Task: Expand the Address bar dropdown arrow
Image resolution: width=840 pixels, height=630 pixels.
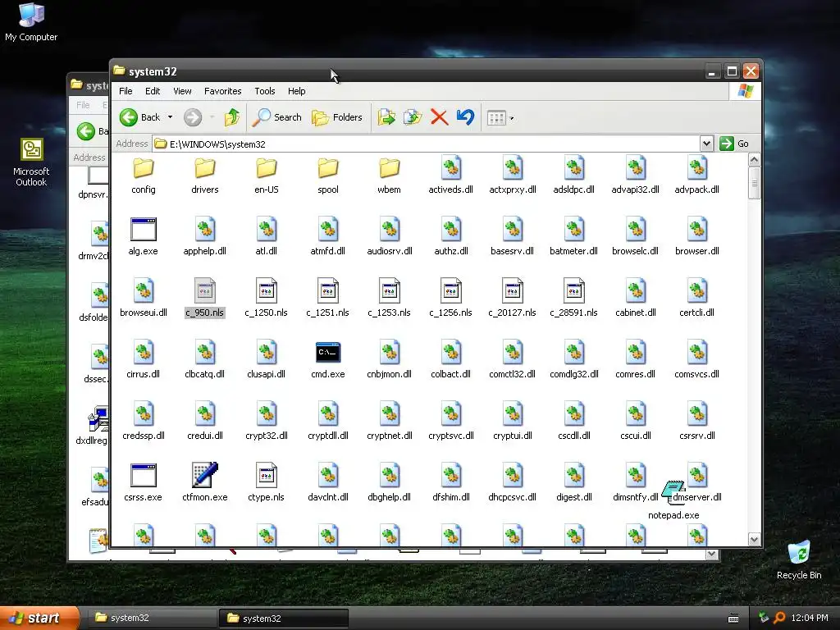Action: pos(706,144)
